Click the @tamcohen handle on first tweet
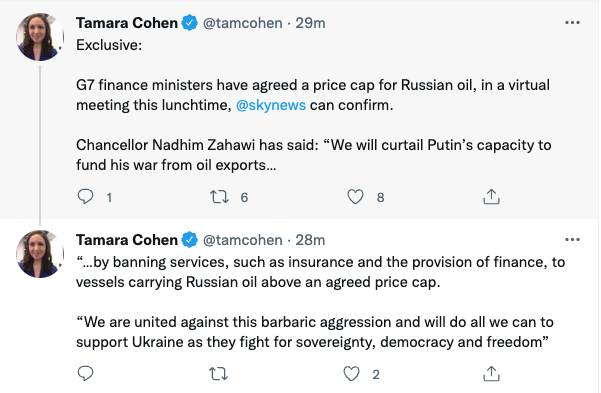Viewport: 601px width, 393px height. pos(242,23)
